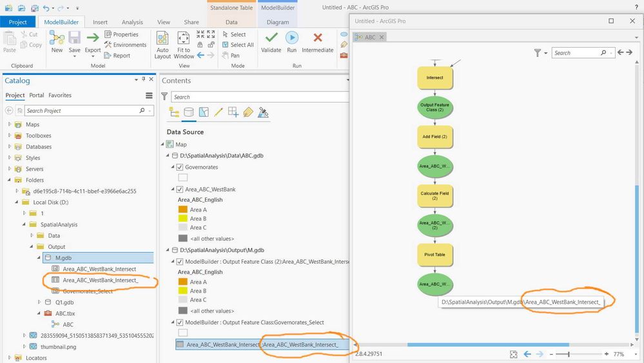Switch Contents to List By Labeling
644x363 pixels.
tap(248, 112)
